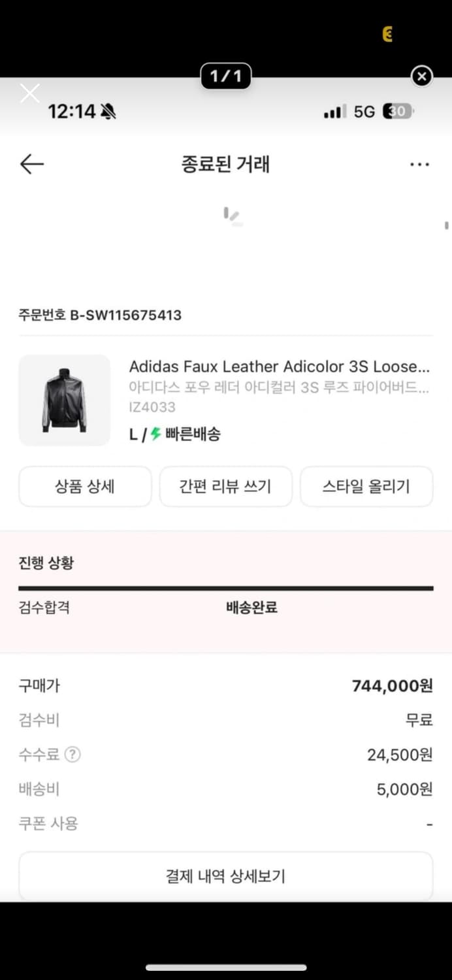Tap the green lightning fast-delivery icon

tap(155, 434)
